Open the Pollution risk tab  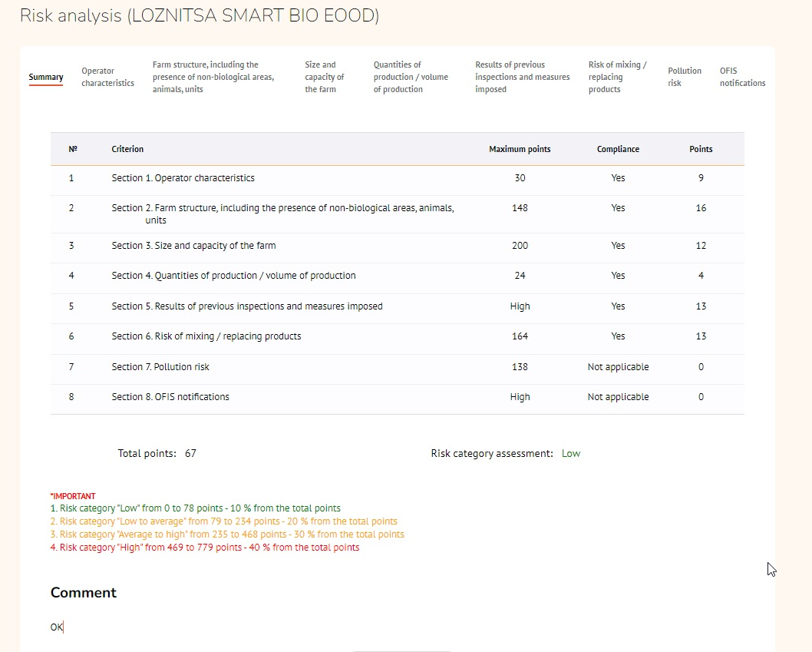pos(684,77)
